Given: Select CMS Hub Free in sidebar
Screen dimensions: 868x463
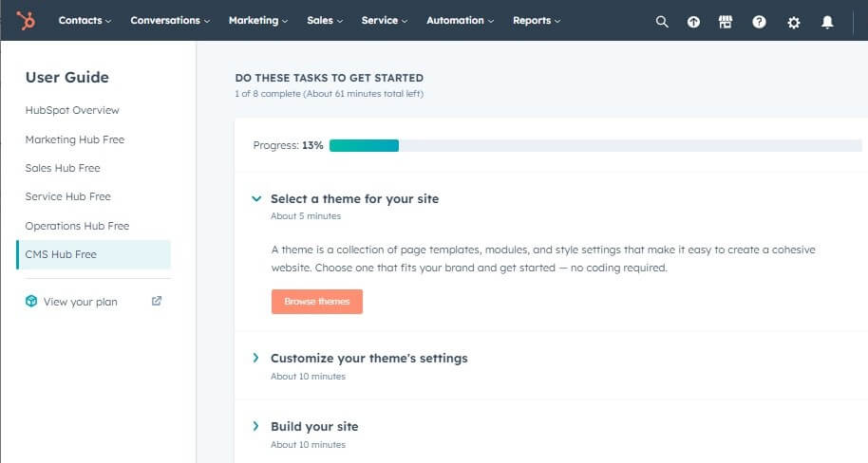Looking at the screenshot, I should [x=94, y=254].
